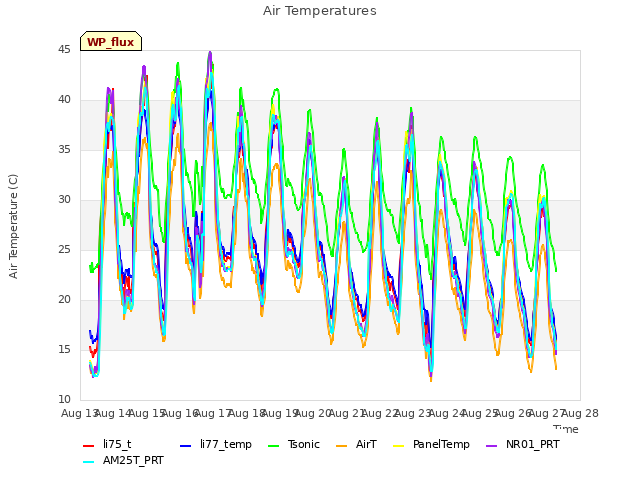Click the green Tsonic legend swatch
This screenshot has height=480, width=640.
point(273,446)
